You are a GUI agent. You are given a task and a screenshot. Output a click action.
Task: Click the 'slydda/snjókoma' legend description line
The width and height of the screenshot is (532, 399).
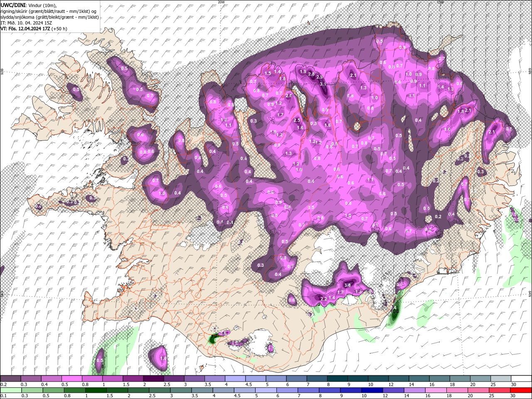[x=49, y=17]
